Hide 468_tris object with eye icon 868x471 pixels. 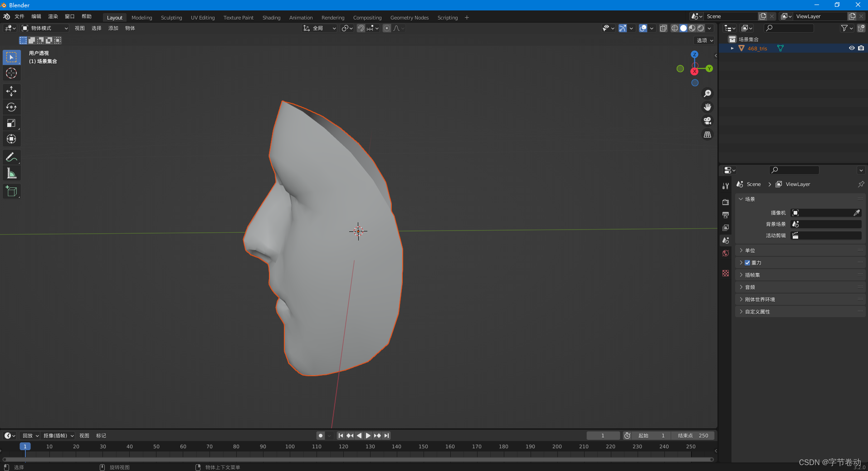coord(852,48)
